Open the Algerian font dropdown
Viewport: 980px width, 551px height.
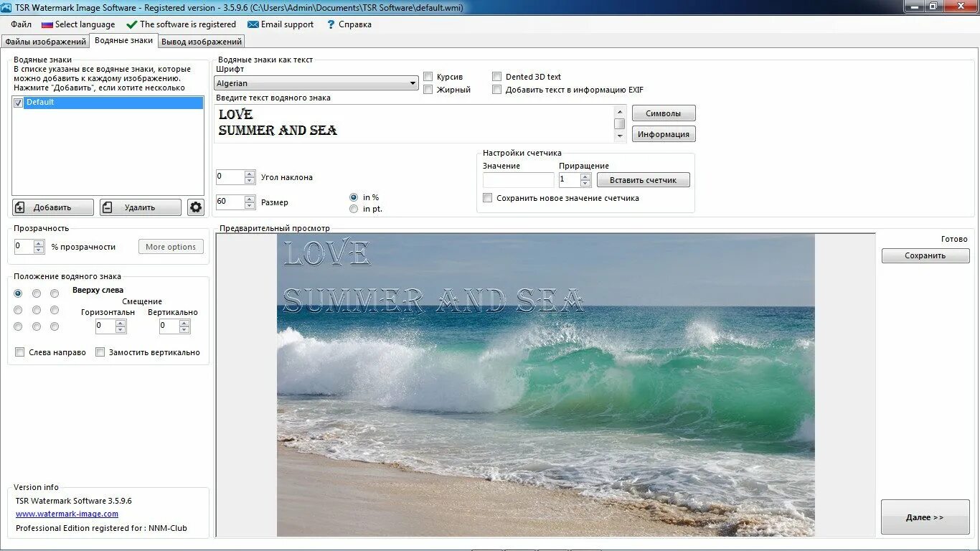(316, 83)
